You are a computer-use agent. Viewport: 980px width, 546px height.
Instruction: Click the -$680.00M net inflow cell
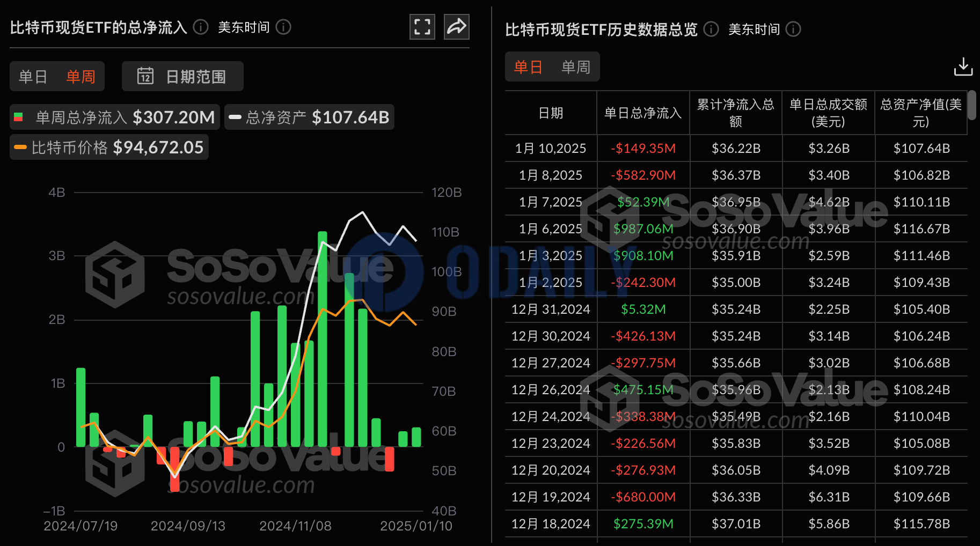coord(643,497)
